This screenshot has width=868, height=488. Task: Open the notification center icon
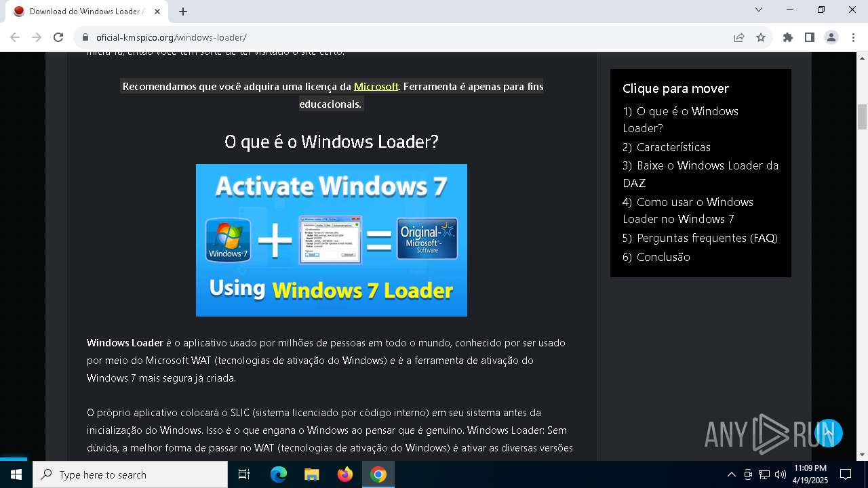pos(846,474)
